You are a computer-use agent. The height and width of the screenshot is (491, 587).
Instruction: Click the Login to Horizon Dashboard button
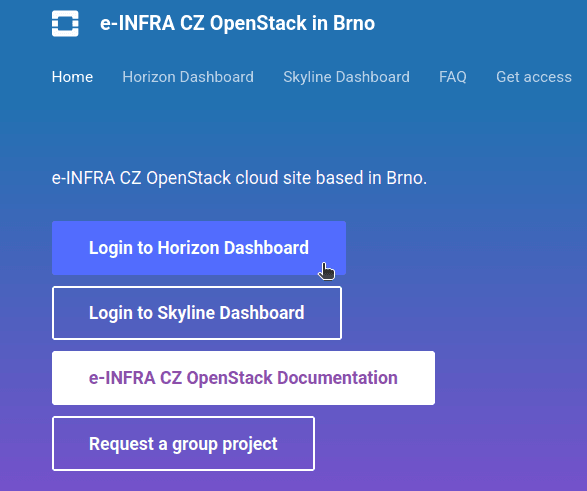(x=199, y=248)
